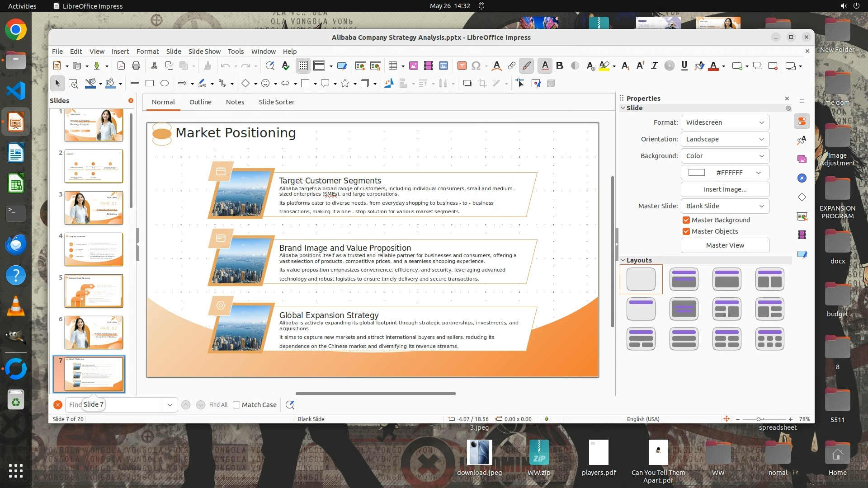This screenshot has height=488, width=868.
Task: Open the slide Format dropdown
Action: click(725, 122)
